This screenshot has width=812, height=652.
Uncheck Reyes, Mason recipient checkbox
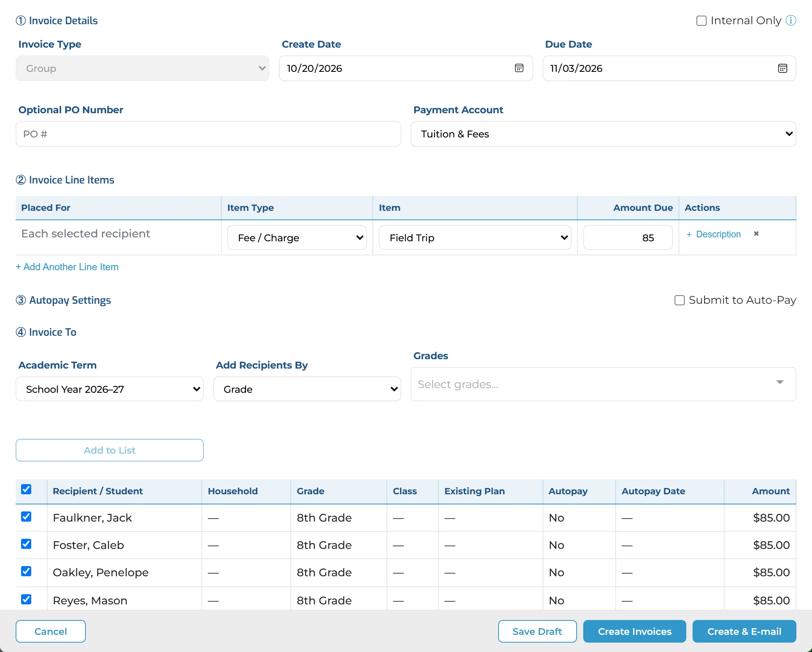26,599
